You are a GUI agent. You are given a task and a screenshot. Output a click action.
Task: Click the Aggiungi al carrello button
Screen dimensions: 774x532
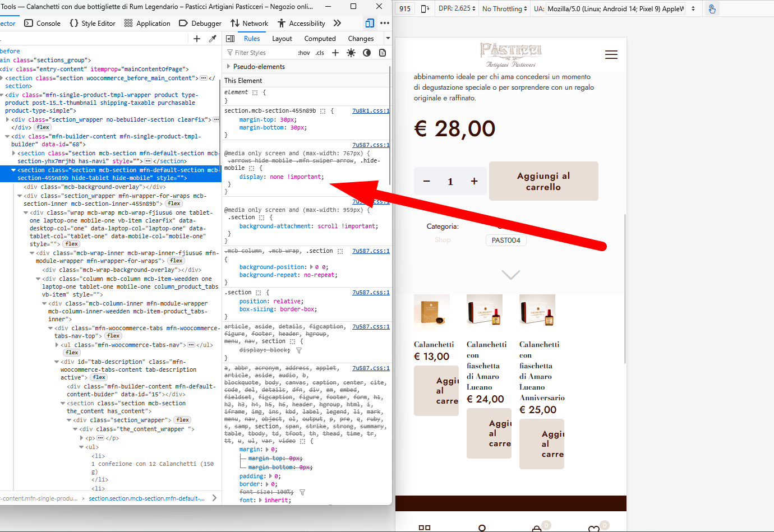[x=543, y=181]
